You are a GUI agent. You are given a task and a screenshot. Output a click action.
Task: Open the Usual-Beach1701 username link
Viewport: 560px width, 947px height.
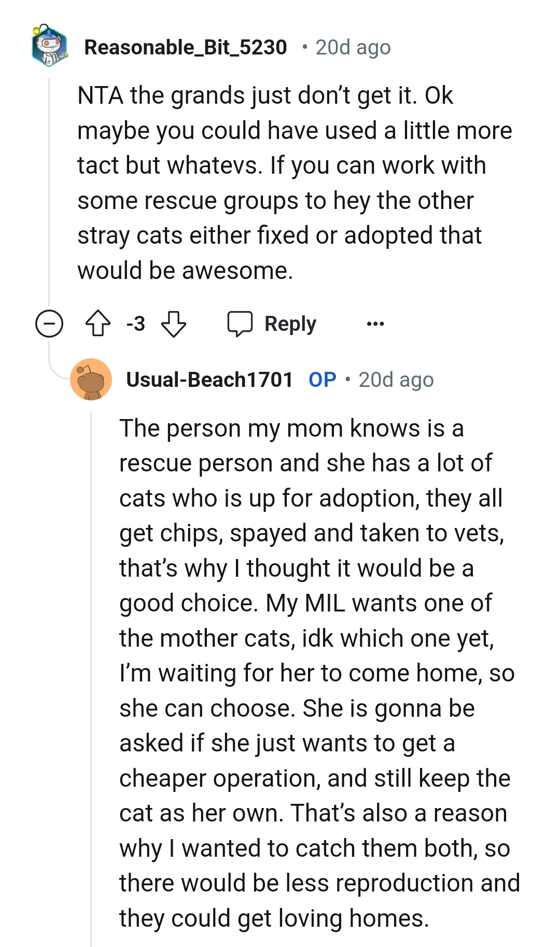[209, 380]
